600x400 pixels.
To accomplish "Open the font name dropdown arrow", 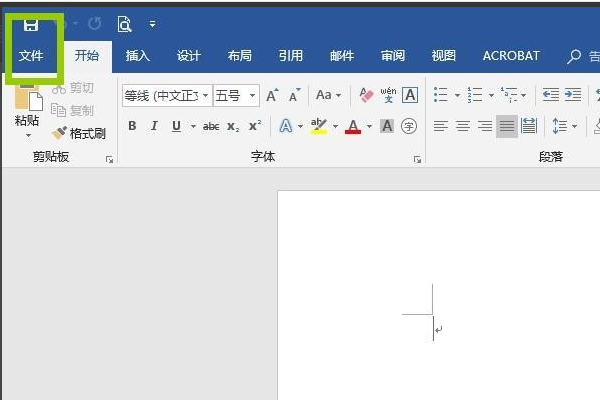I will point(206,95).
